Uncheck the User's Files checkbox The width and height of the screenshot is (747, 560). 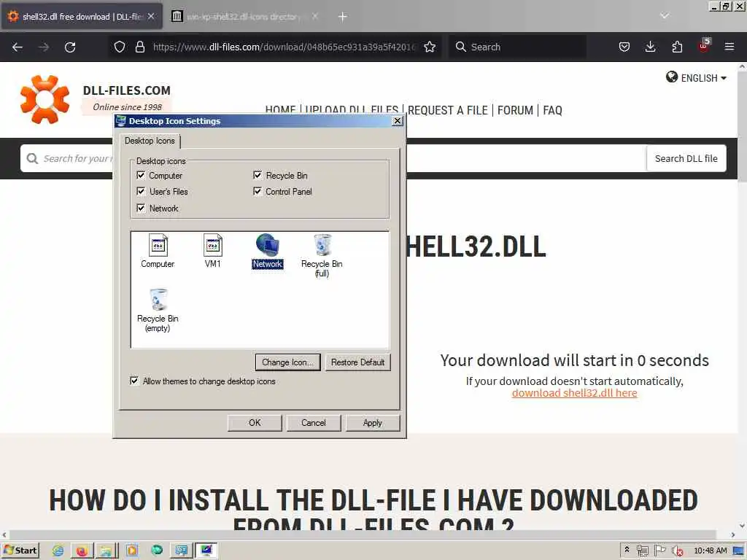coord(141,192)
